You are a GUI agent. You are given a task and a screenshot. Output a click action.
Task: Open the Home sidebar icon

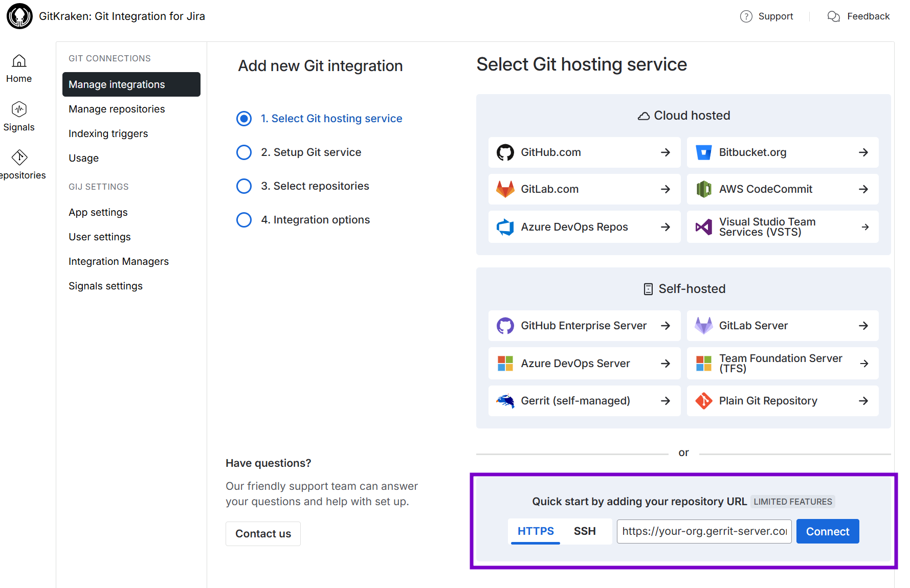[x=19, y=61]
